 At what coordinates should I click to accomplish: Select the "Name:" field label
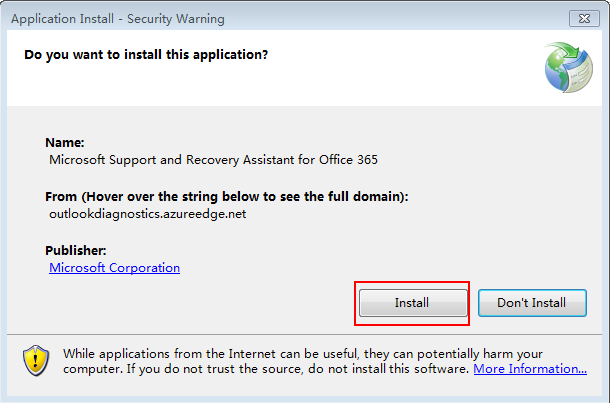point(65,143)
